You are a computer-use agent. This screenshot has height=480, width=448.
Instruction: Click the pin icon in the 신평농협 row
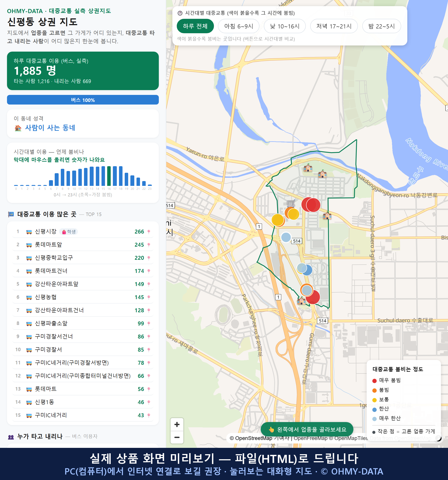[149, 297]
